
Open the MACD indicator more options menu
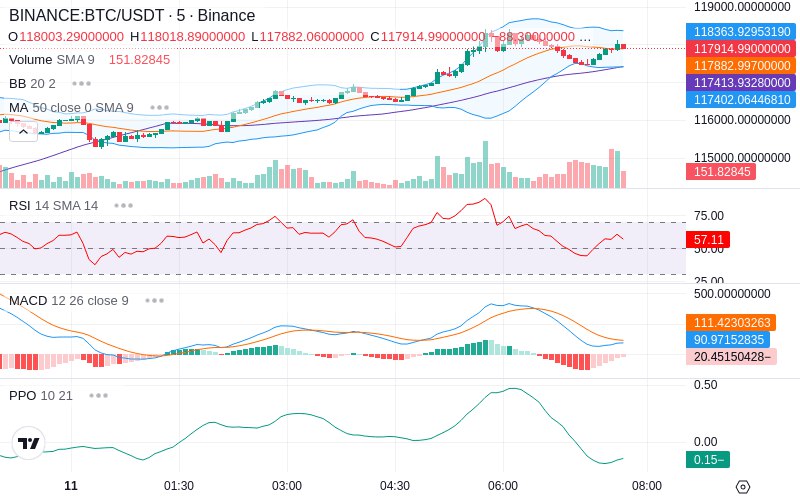(155, 301)
